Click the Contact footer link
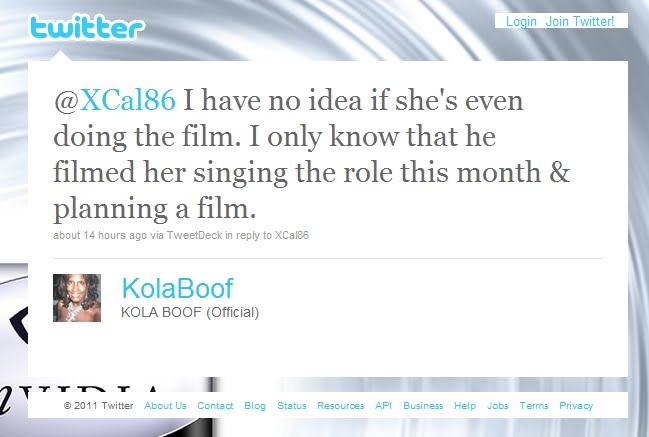 215,406
